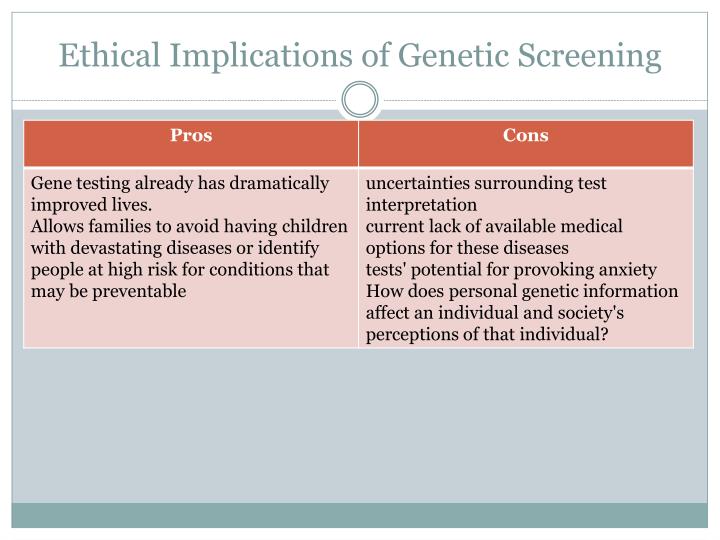Click the empty gray area below the table
720x540 pixels.
click(360, 425)
